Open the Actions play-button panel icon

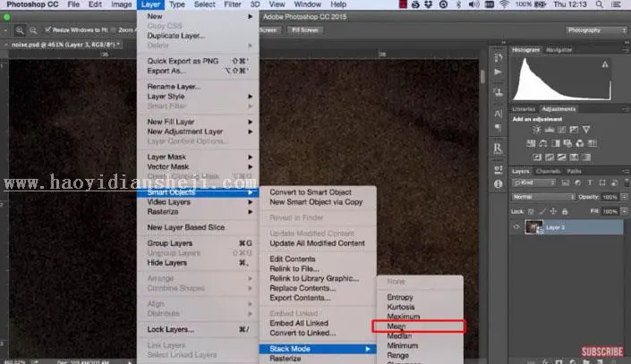pyautogui.click(x=499, y=72)
